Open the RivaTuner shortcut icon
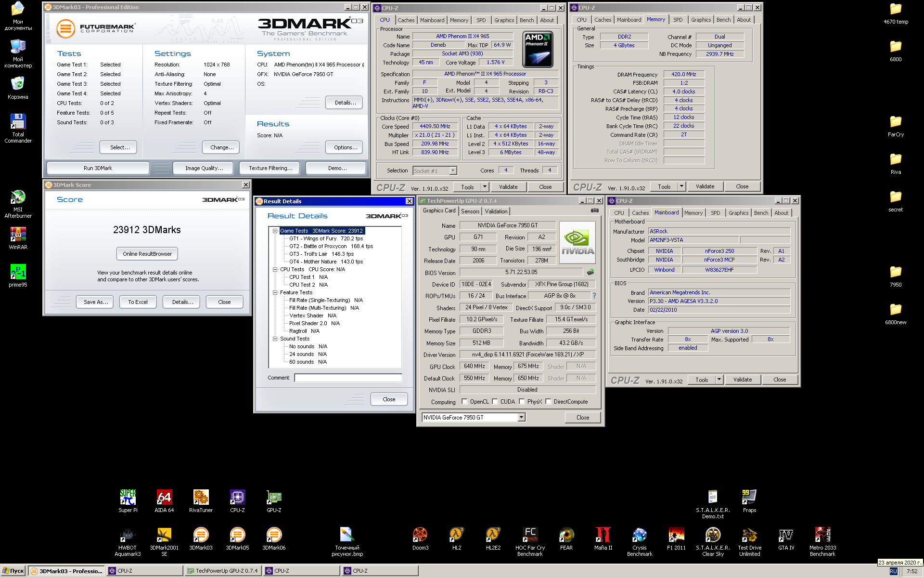The width and height of the screenshot is (924, 578). pyautogui.click(x=201, y=501)
